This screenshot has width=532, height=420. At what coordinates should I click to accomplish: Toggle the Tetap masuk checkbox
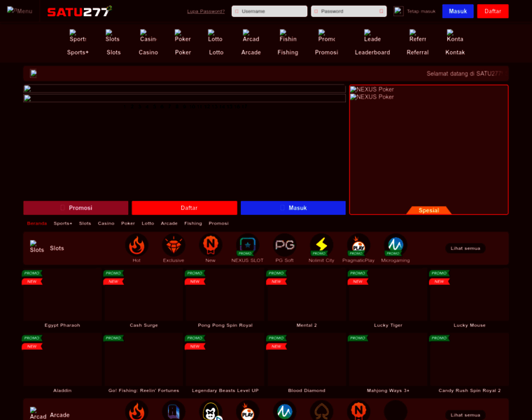(398, 11)
